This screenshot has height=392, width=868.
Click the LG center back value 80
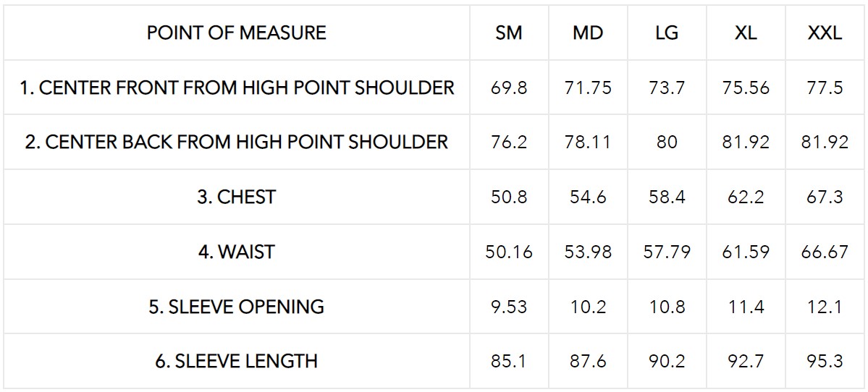[666, 142]
